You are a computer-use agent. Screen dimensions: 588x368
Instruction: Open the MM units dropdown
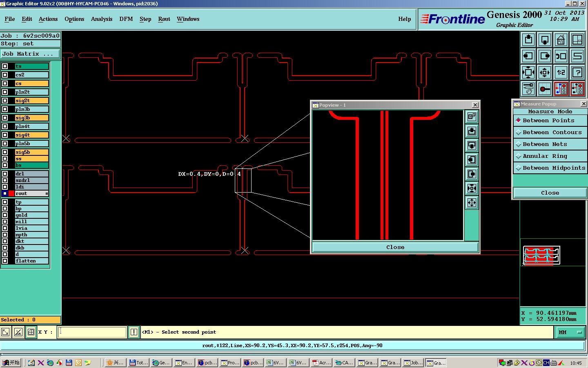coord(571,332)
